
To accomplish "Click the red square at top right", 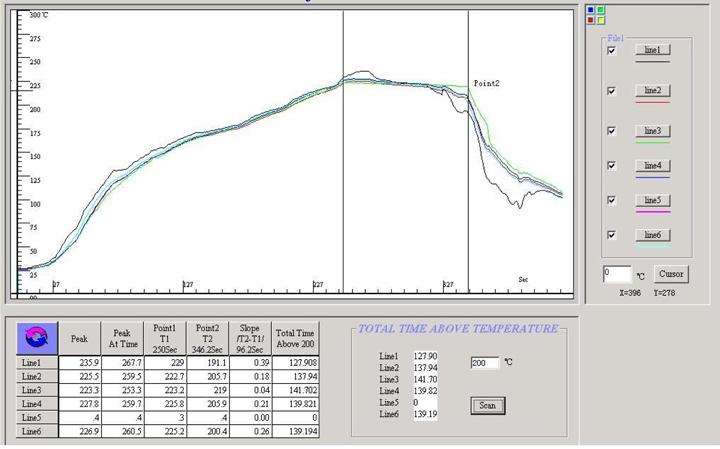I will (591, 20).
